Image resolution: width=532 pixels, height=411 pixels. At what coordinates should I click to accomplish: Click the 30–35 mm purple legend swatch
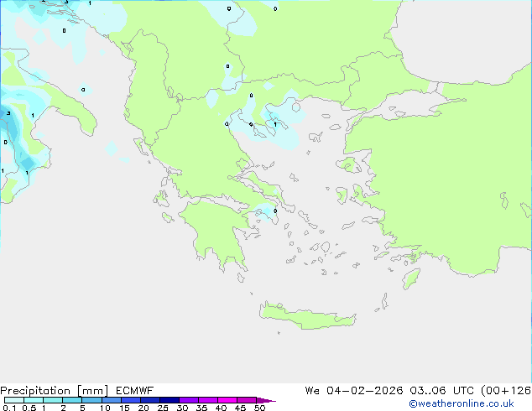click(x=189, y=400)
